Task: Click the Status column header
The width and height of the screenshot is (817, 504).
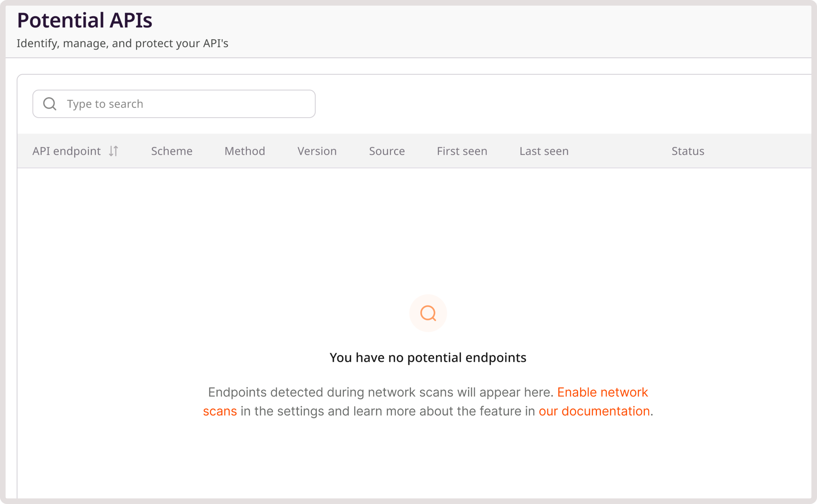Action: click(688, 151)
